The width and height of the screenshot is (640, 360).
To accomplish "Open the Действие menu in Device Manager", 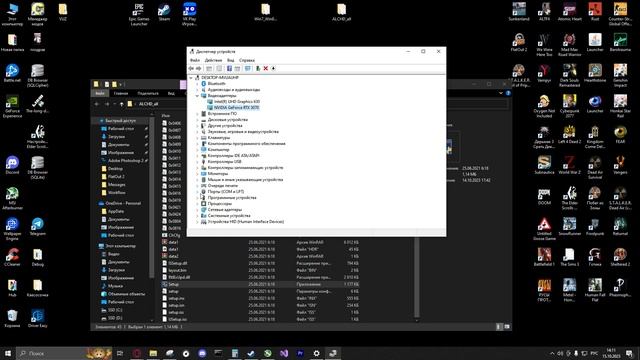I will tap(213, 60).
